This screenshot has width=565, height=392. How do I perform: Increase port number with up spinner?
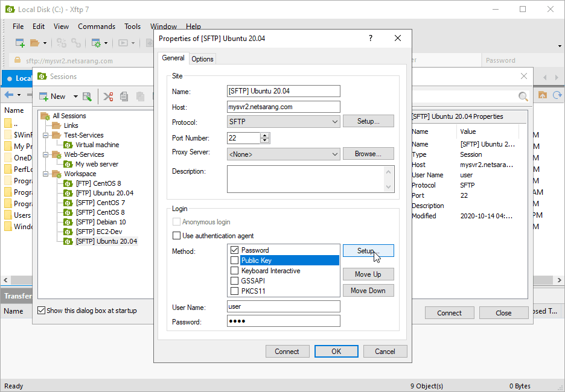[x=265, y=135]
